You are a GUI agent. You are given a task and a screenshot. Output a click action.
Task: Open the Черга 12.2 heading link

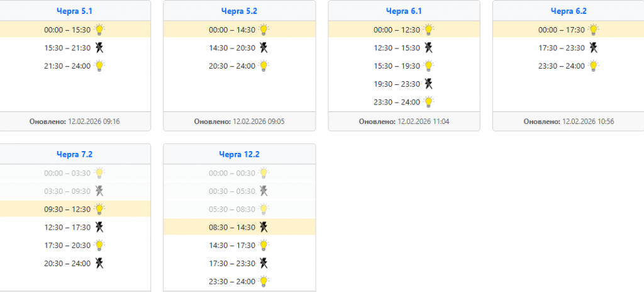point(239,154)
